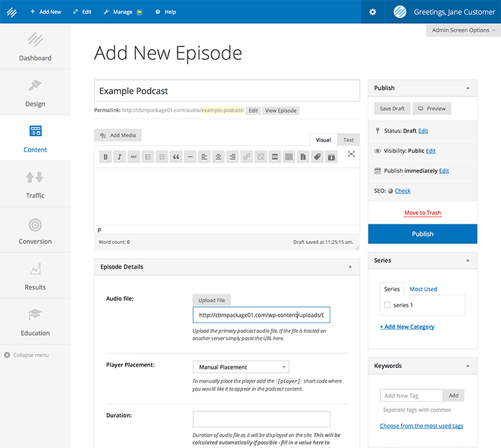Click the Preview button
The height and width of the screenshot is (448, 501).
pos(432,109)
